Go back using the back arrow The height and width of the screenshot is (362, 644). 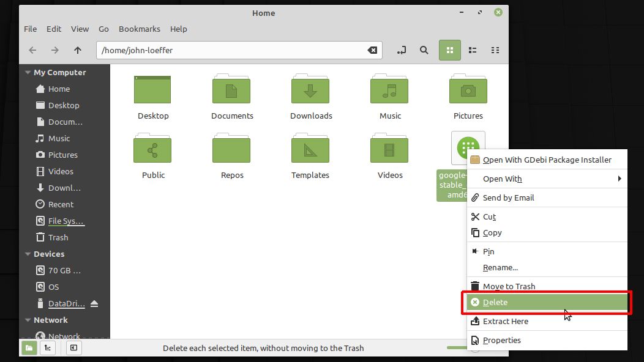tap(32, 50)
